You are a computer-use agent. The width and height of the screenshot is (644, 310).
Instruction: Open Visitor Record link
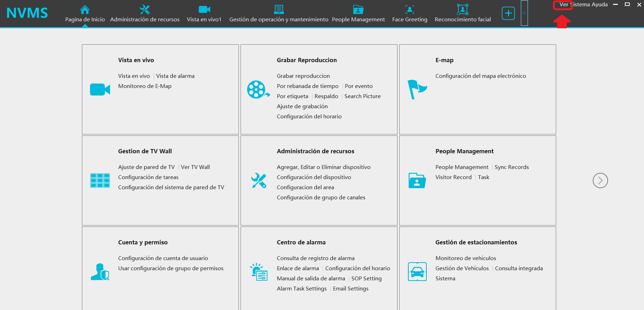(453, 177)
